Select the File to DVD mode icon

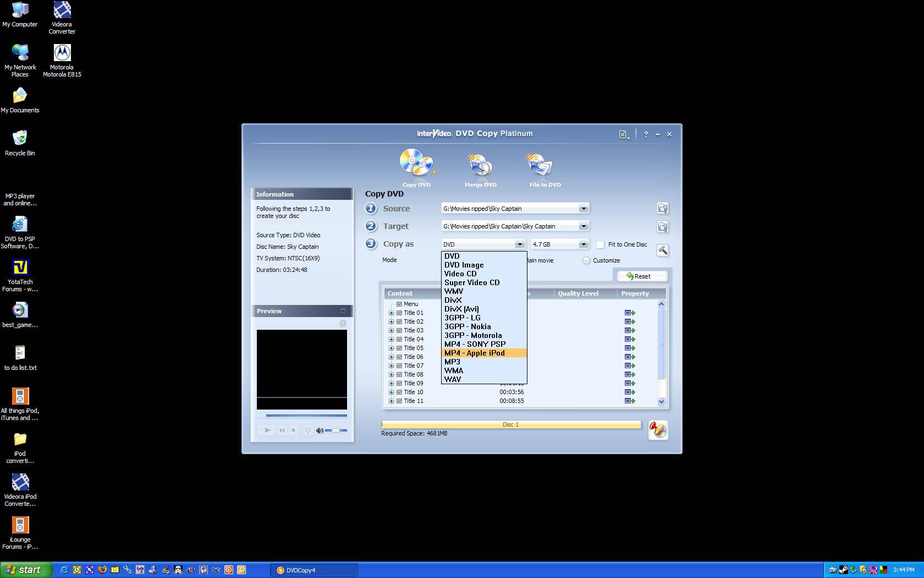pos(540,165)
